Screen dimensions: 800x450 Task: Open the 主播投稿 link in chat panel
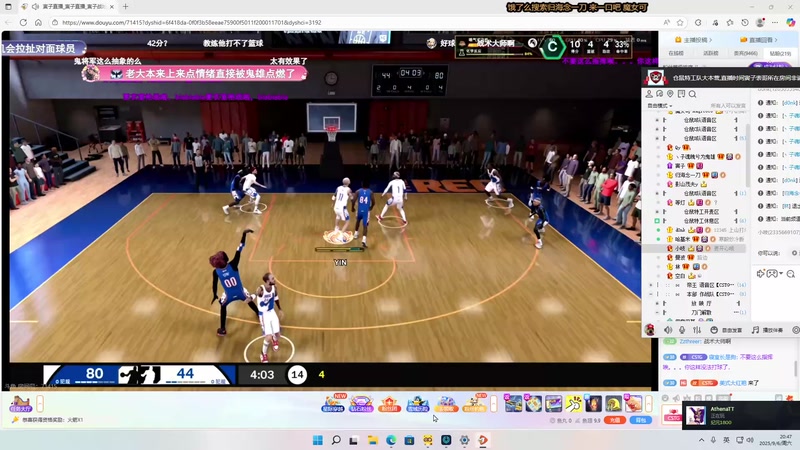(x=693, y=39)
